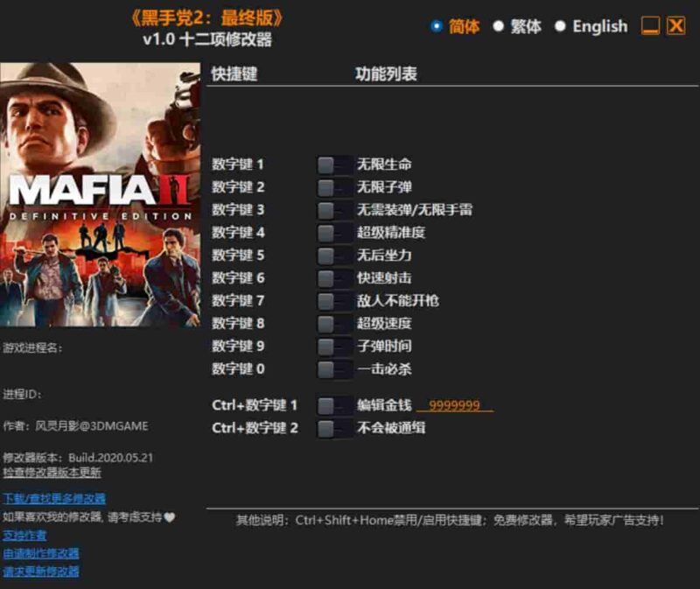Select the 繁体 language option
The width and height of the screenshot is (700, 589).
499,26
